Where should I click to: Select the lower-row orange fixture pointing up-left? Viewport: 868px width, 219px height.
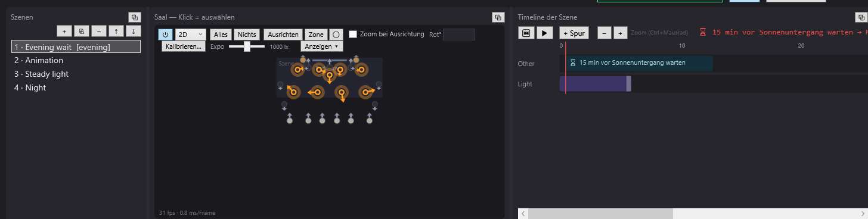tap(293, 92)
